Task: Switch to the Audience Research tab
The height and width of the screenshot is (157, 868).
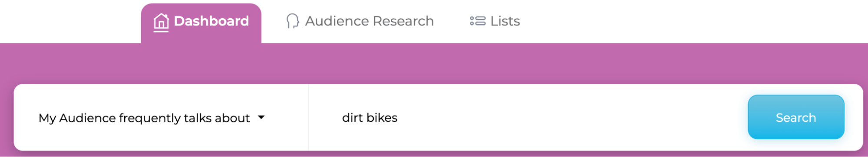Action: click(x=360, y=21)
